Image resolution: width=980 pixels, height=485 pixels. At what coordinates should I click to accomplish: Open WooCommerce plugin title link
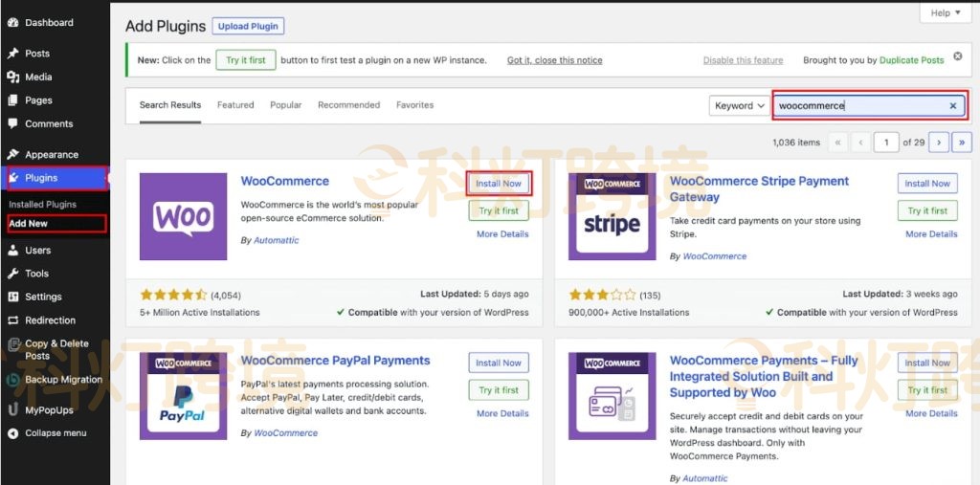pos(285,181)
